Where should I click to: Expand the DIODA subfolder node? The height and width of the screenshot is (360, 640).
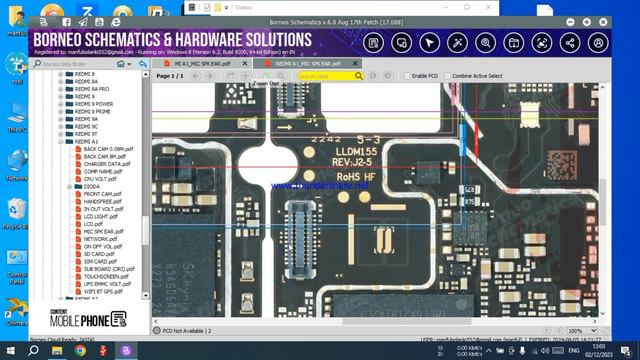click(70, 187)
